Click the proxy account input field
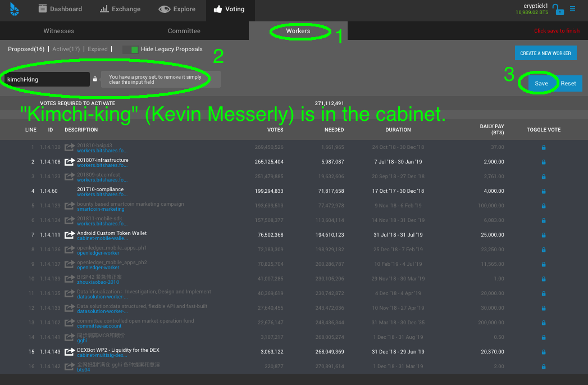 [47, 79]
